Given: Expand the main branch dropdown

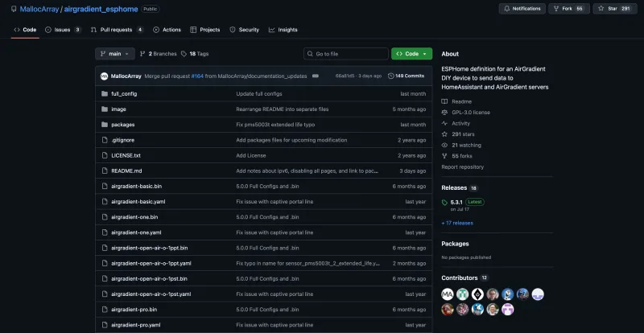Looking at the screenshot, I should coord(115,54).
